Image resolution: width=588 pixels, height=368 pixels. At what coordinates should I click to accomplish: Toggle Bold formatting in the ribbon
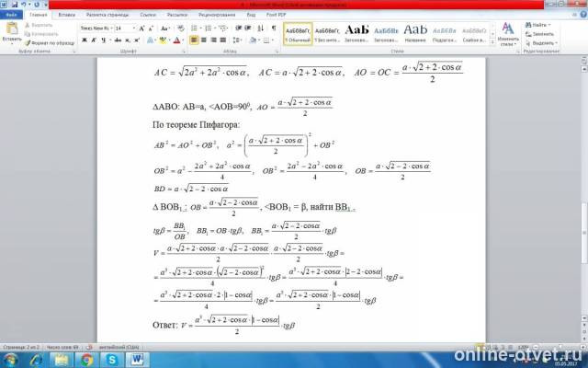coord(85,40)
